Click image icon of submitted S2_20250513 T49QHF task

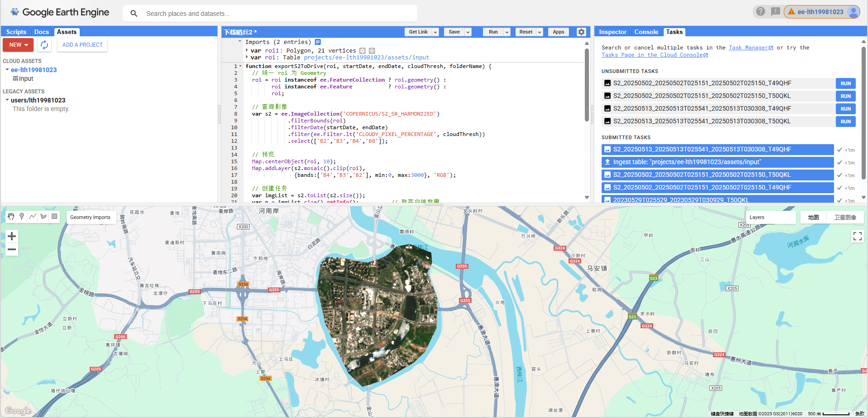[x=608, y=149]
